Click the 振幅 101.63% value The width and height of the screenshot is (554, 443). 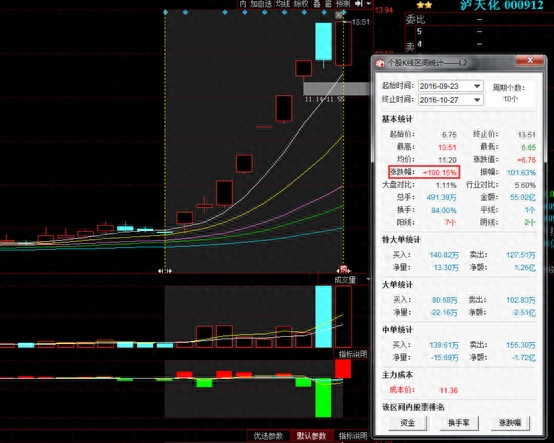[521, 172]
